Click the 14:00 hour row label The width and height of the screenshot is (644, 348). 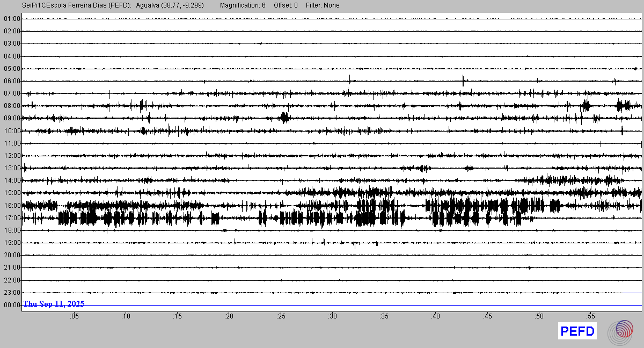tap(12, 180)
